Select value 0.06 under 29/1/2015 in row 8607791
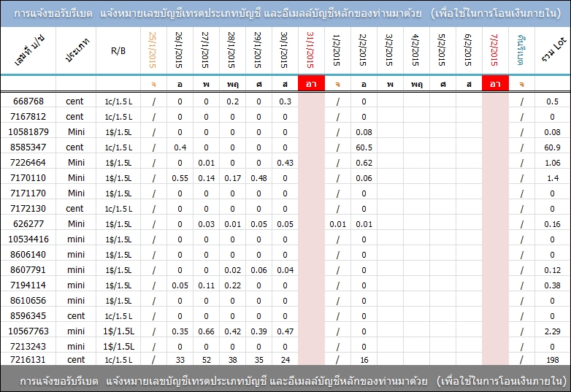The height and width of the screenshot is (392, 571). click(x=258, y=270)
